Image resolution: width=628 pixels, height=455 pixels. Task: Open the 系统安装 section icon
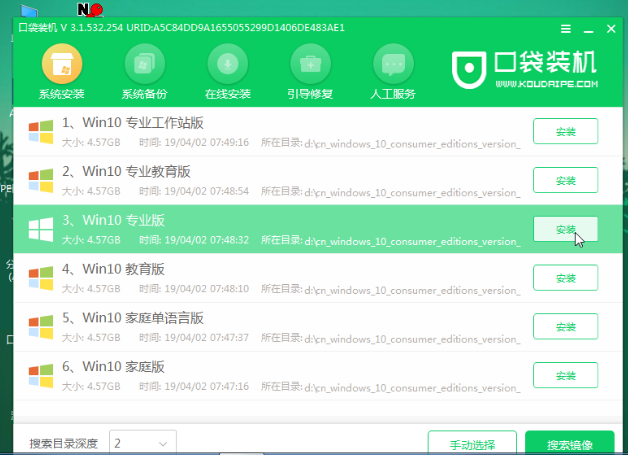pyautogui.click(x=62, y=66)
